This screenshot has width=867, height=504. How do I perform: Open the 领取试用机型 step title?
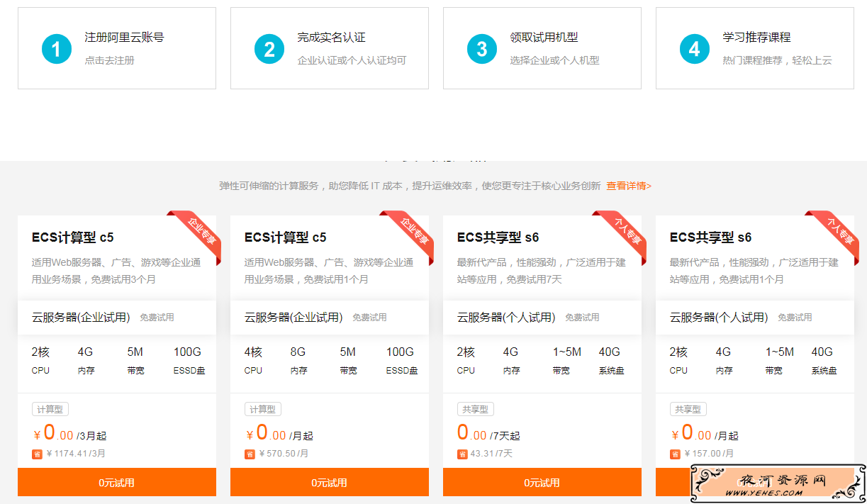coord(544,38)
